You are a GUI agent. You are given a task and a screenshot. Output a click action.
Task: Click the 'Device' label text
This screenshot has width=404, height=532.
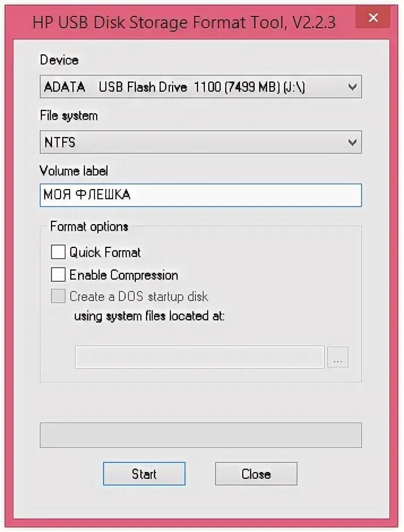coord(59,60)
